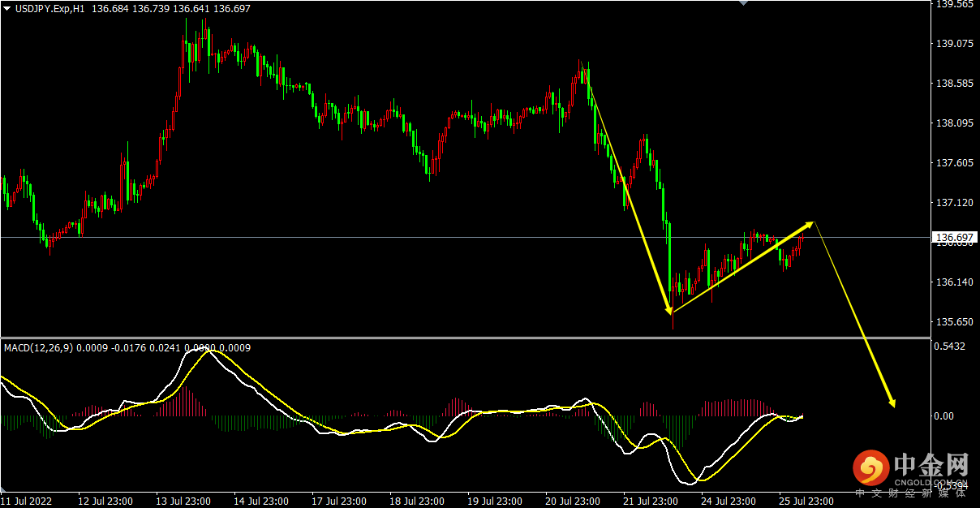Click the 139.075 price axis label
This screenshot has height=508, width=980.
(x=954, y=44)
